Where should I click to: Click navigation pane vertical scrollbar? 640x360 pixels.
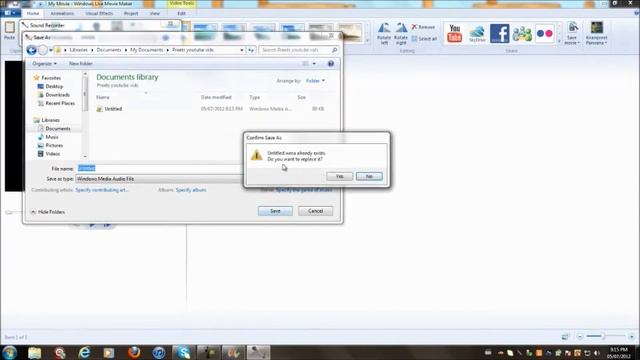click(x=85, y=115)
